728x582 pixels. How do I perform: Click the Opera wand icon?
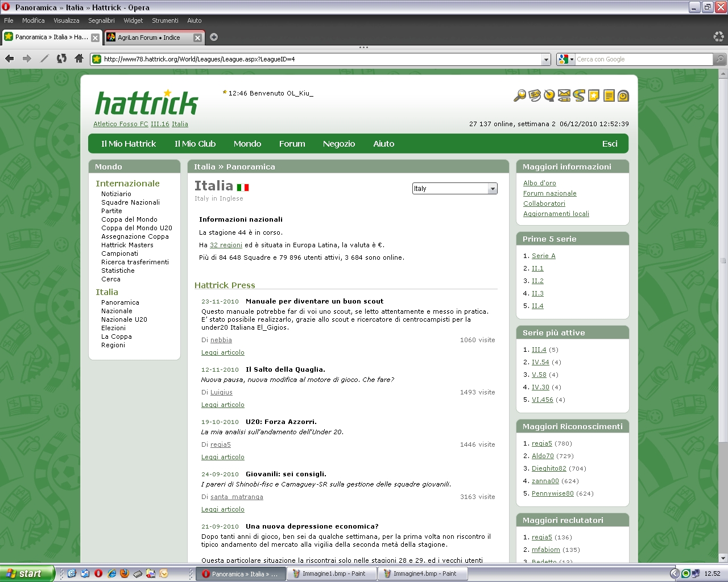(x=44, y=59)
